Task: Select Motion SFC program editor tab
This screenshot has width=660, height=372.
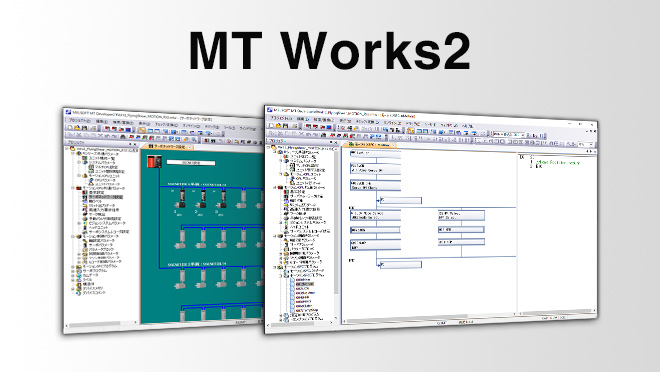Action: [369, 145]
